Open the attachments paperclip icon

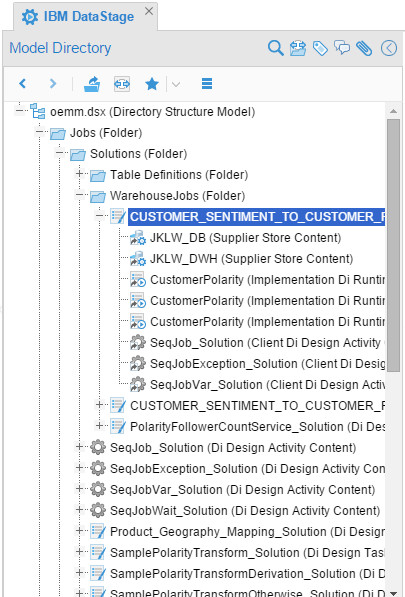pyautogui.click(x=364, y=48)
